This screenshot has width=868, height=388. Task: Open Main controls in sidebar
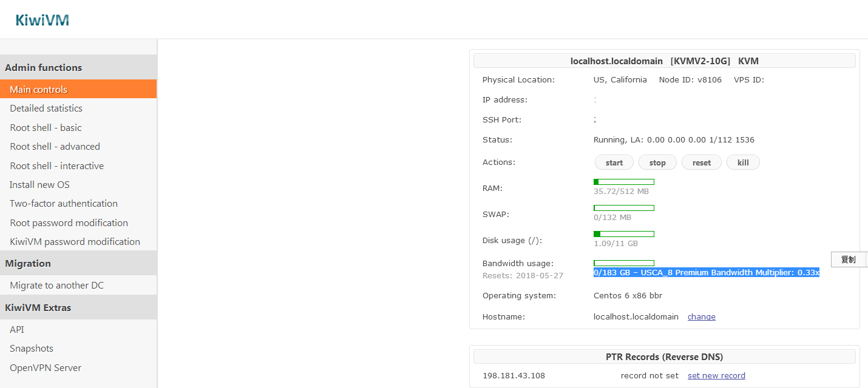[78, 89]
